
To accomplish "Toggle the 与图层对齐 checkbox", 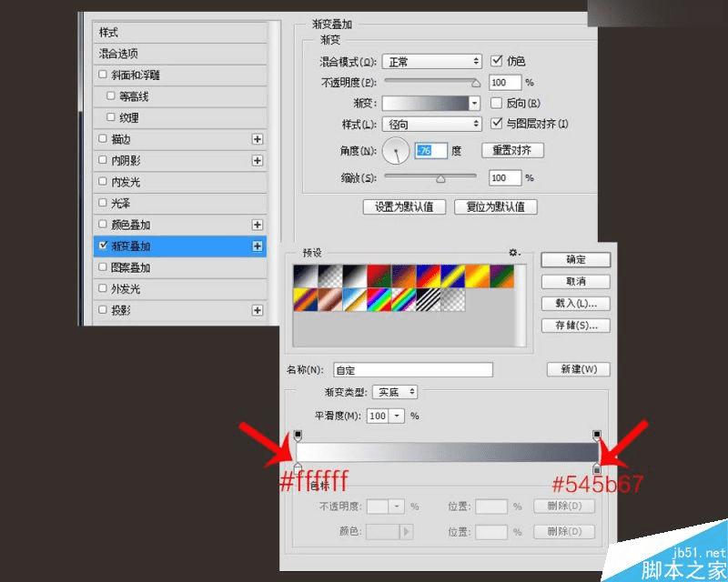I will tap(496, 123).
